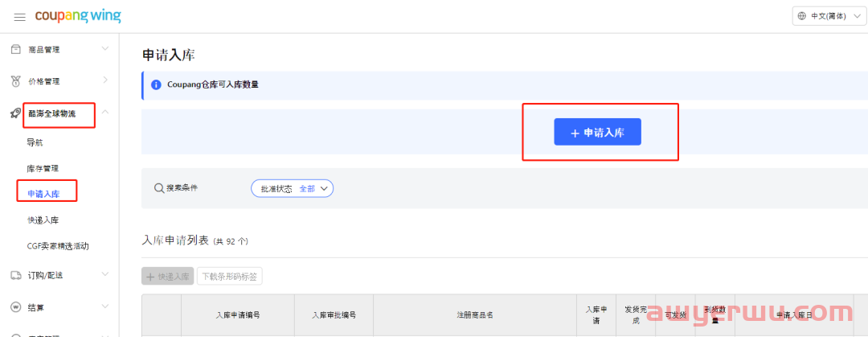Expand the 结算 menu chevron

(x=105, y=307)
